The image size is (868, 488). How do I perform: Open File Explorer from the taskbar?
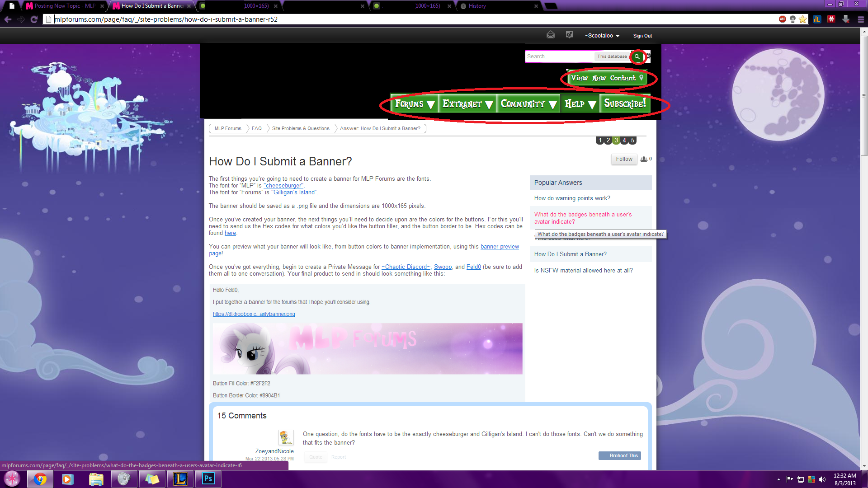coord(96,479)
